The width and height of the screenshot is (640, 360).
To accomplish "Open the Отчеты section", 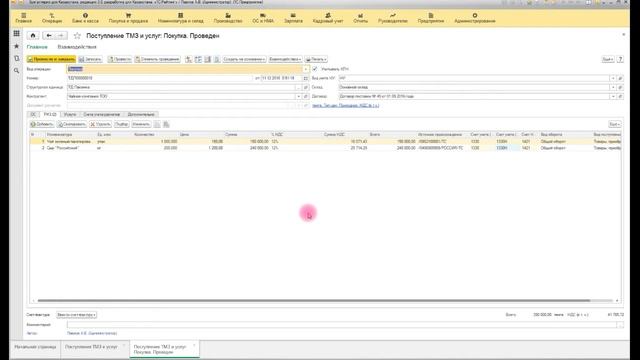I will tap(360, 18).
